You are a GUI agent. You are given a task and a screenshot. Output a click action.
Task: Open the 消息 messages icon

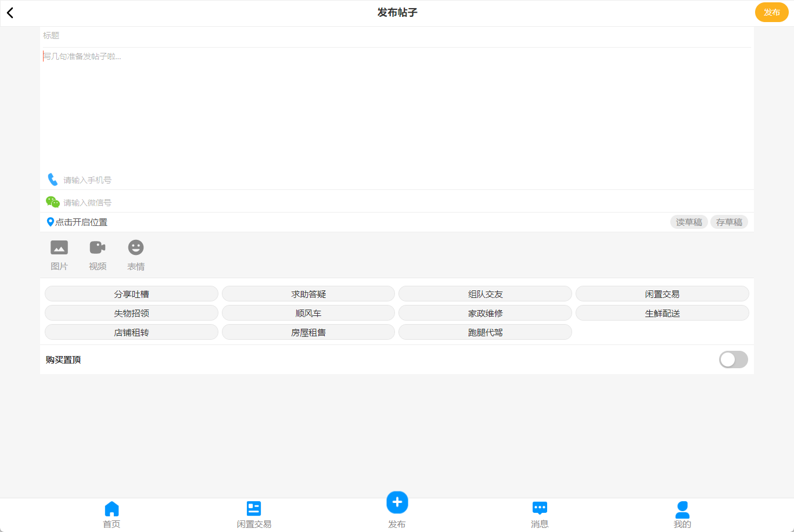(540, 509)
